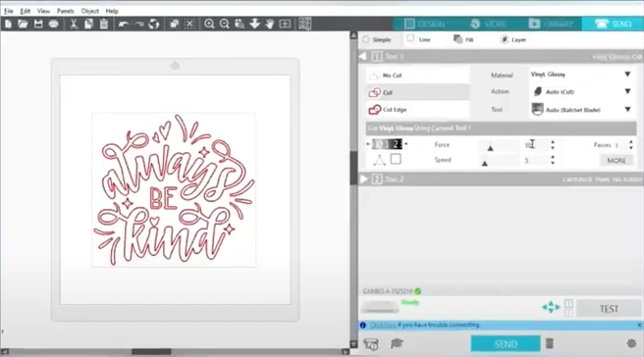Click the Deselect All toolbar icon
The width and height of the screenshot is (644, 357).
(x=189, y=24)
